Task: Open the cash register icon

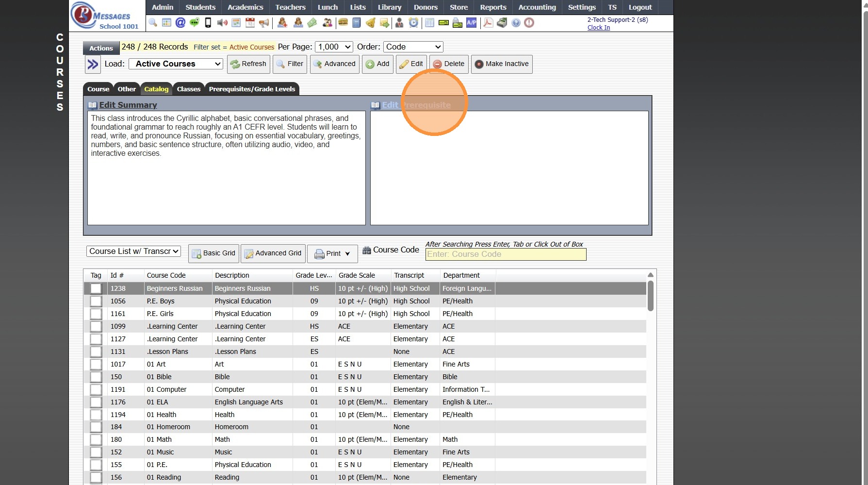Action: click(502, 22)
